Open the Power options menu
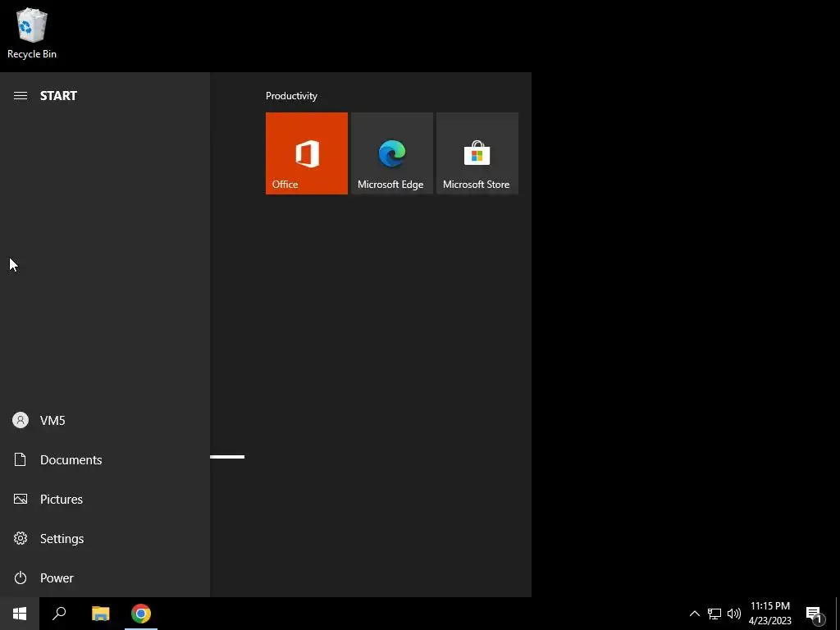Image resolution: width=840 pixels, height=630 pixels. coord(105,578)
